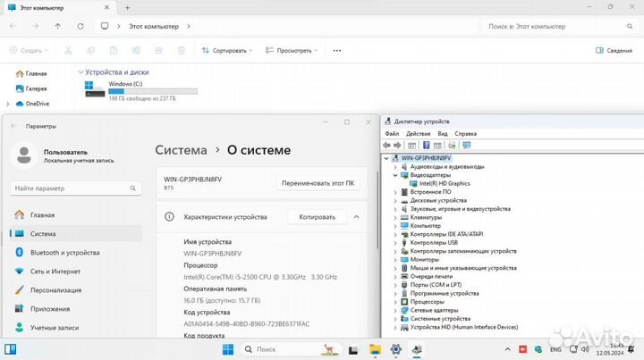Expand the Дисковые устройства node

[x=395, y=200]
